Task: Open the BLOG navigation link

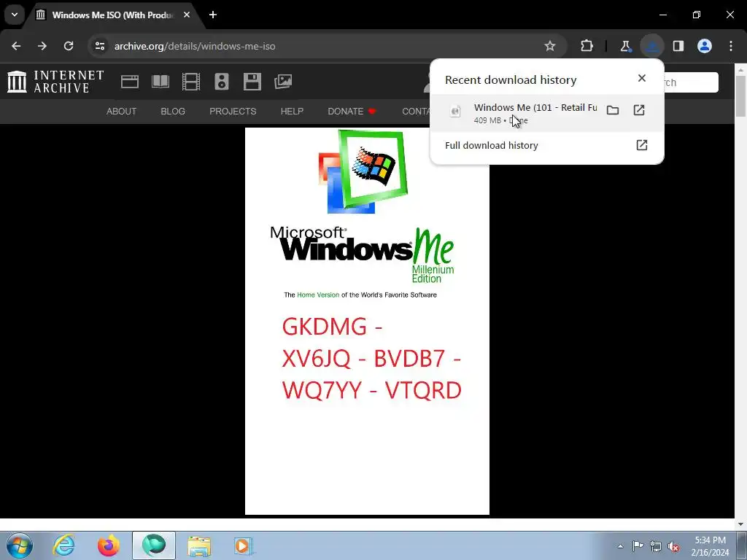Action: pos(173,112)
